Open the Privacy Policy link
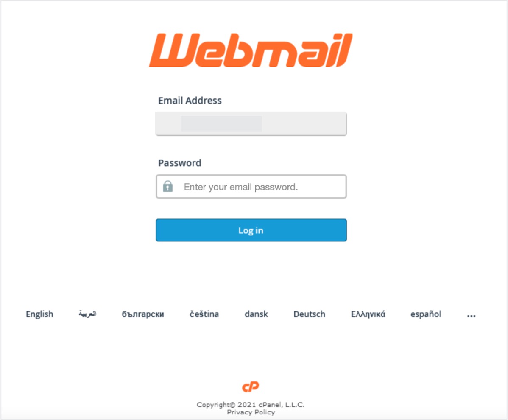Screen dimensions: 508x420 pyautogui.click(x=251, y=412)
